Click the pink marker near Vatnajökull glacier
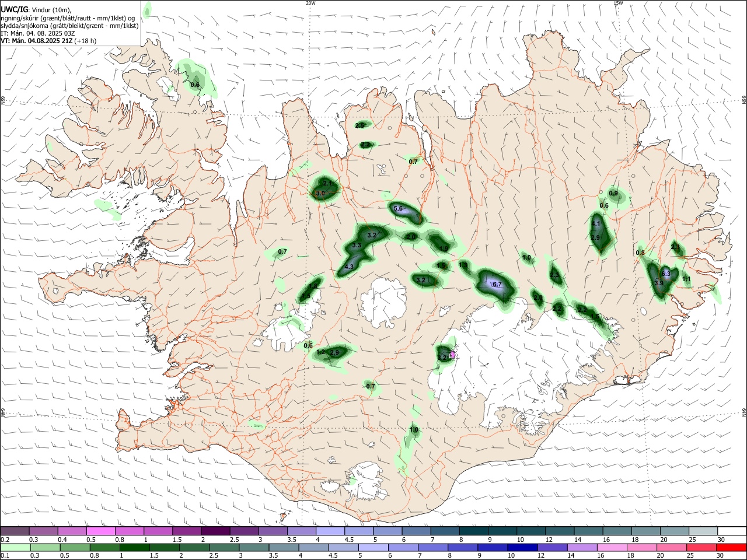Image resolution: width=747 pixels, height=560 pixels. 453,354
